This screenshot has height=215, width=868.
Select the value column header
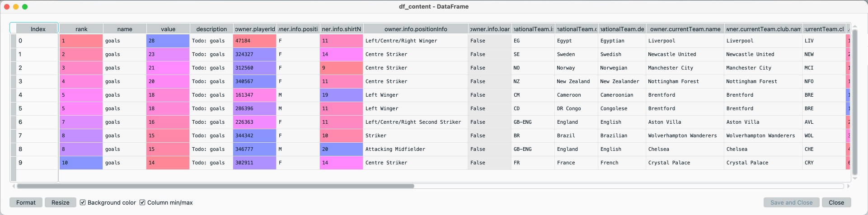tap(168, 29)
